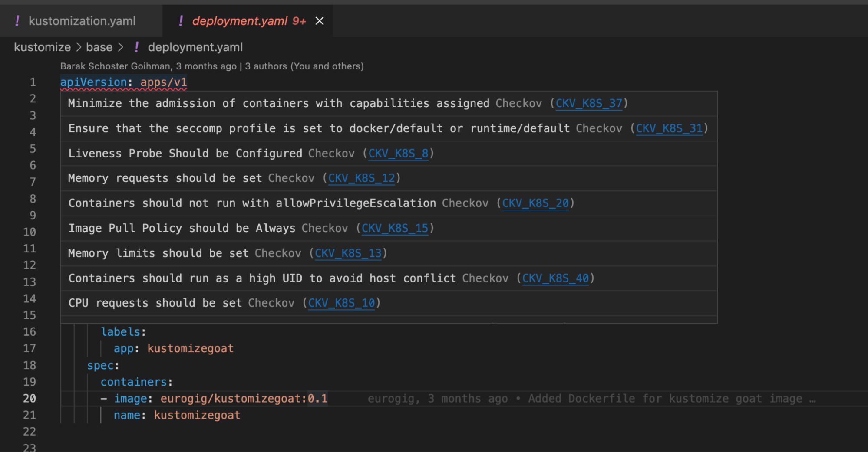Close the deployment.yaml tab
Viewport: 868px width, 452px height.
[320, 21]
